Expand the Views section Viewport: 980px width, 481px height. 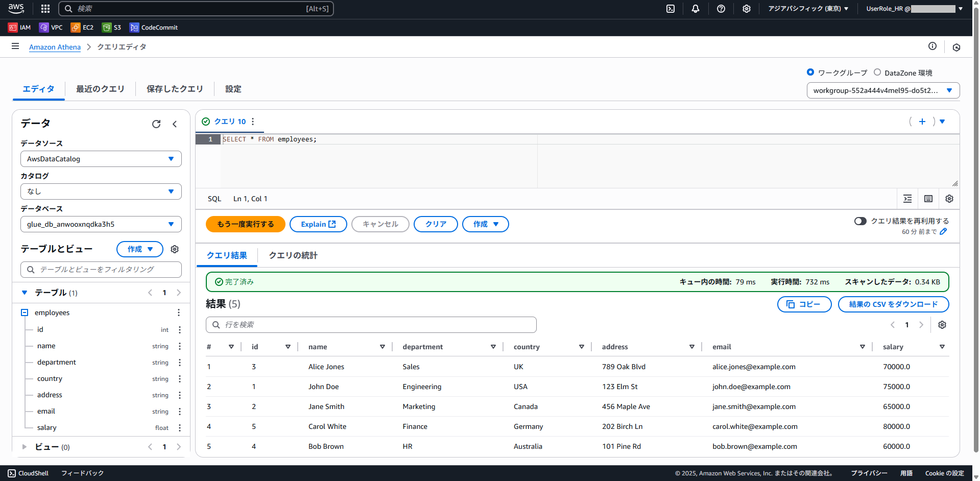point(25,447)
